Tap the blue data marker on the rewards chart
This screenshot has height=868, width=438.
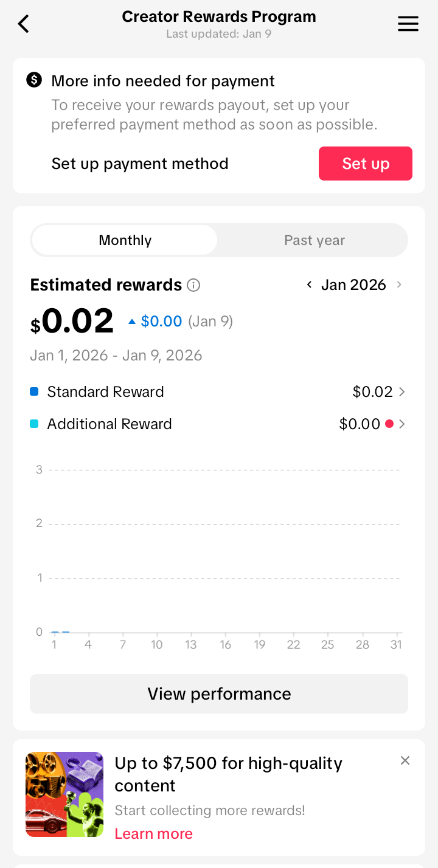[x=60, y=632]
